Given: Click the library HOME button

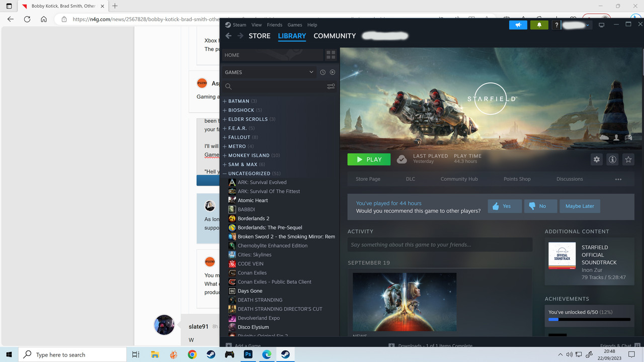Looking at the screenshot, I should pos(272,55).
